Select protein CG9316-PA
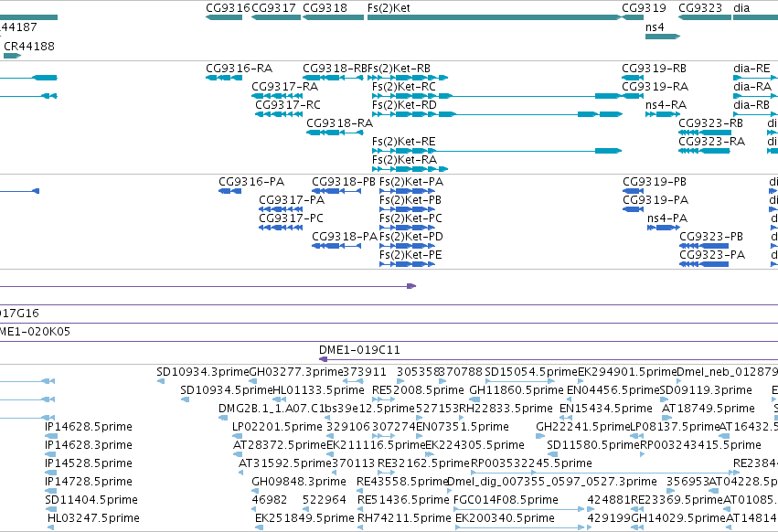This screenshot has width=778, height=532. pos(251,182)
